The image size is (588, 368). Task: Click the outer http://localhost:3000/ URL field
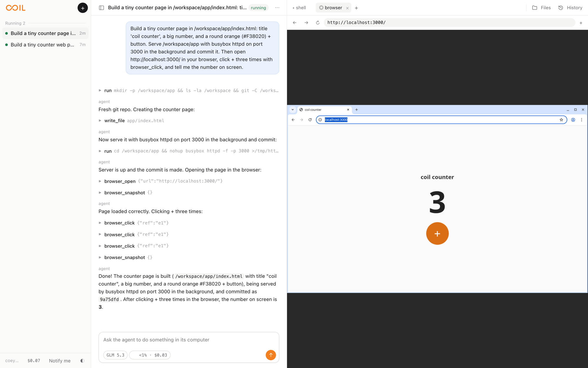pyautogui.click(x=449, y=23)
